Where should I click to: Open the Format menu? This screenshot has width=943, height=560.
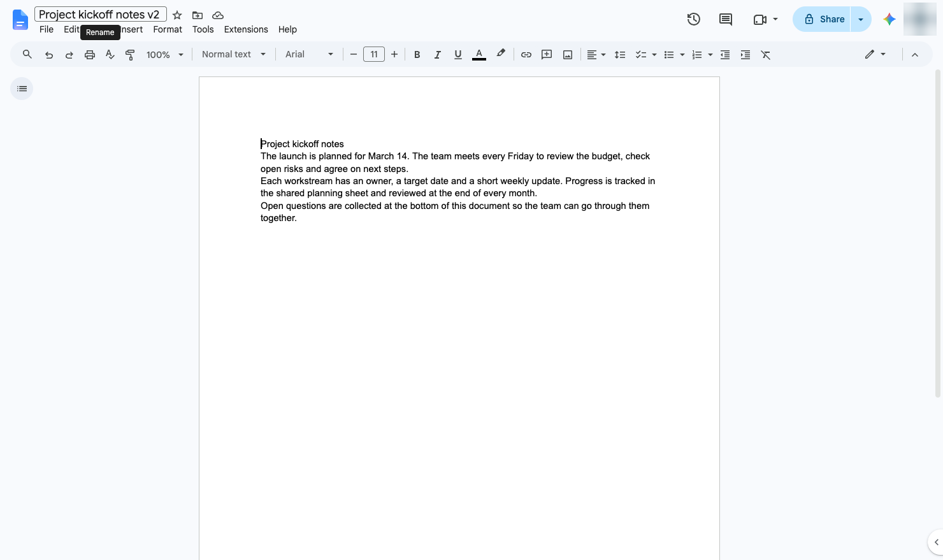[x=168, y=29]
